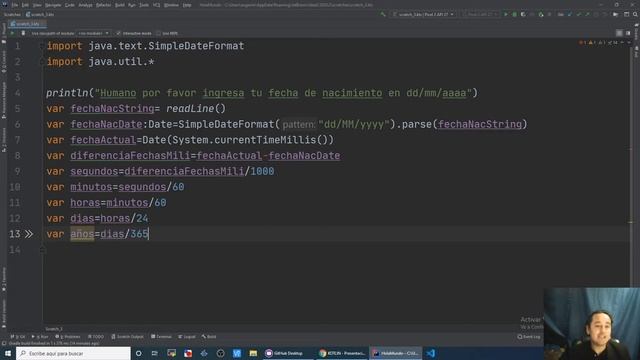Click the fechaNacString variable on line 5

point(112,109)
